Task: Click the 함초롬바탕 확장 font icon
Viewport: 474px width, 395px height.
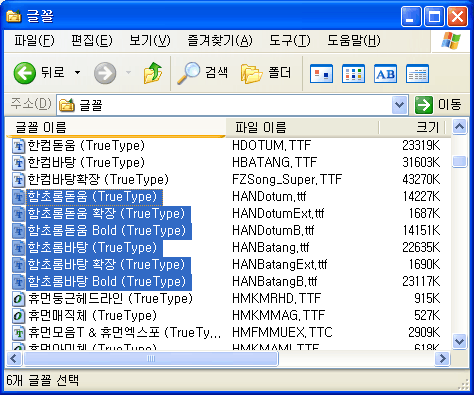Action: (x=19, y=265)
